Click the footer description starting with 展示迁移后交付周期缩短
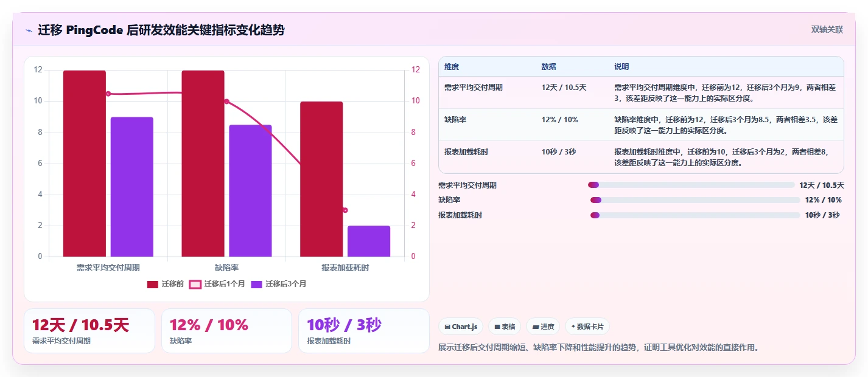The width and height of the screenshot is (868, 377). (x=599, y=348)
